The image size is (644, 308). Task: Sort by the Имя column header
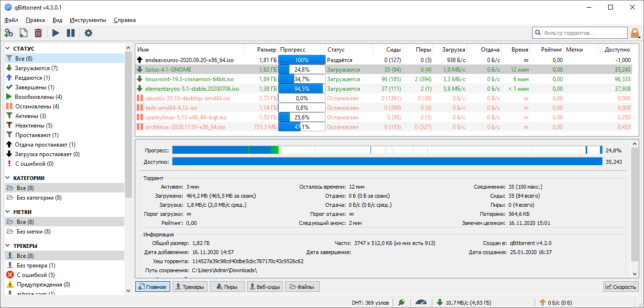coord(190,50)
